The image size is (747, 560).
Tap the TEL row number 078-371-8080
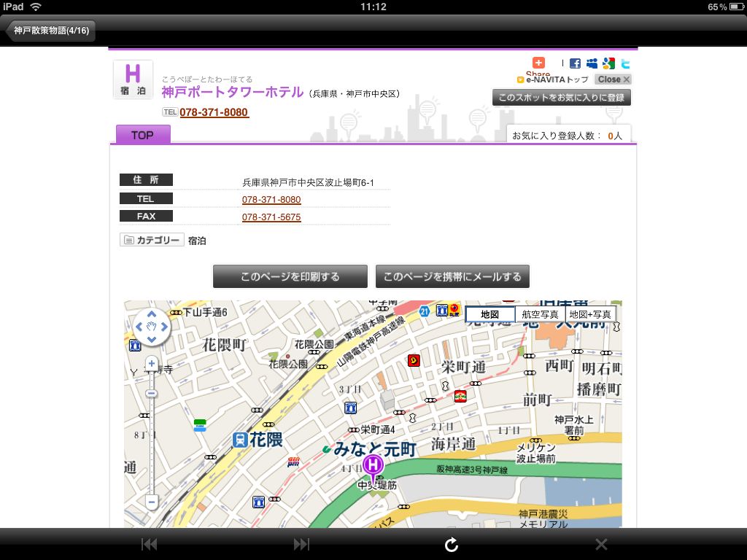pyautogui.click(x=271, y=200)
